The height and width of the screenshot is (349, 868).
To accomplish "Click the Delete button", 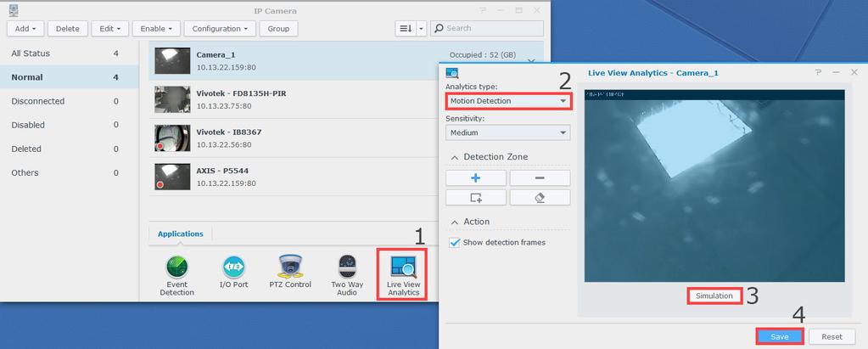I will 68,29.
